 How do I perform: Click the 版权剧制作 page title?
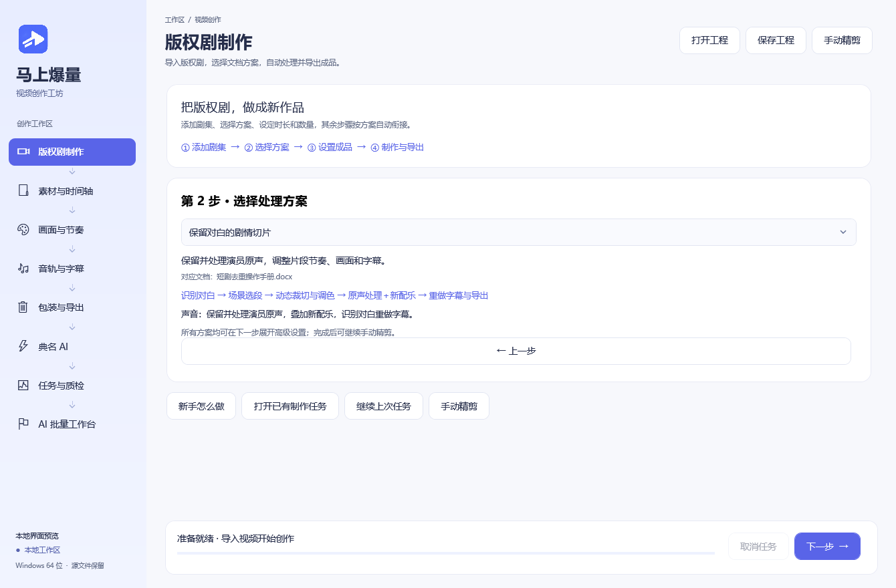pos(209,42)
